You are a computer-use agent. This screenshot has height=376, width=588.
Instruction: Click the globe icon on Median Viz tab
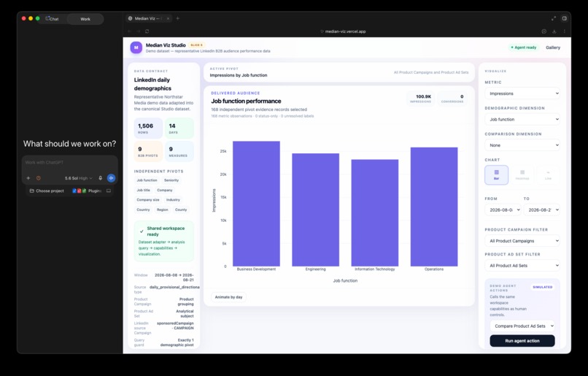130,18
